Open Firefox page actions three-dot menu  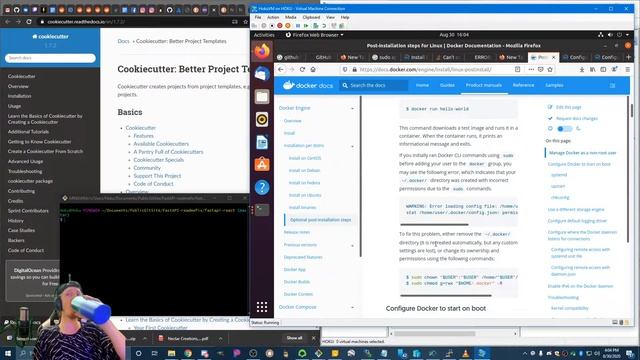531,69
